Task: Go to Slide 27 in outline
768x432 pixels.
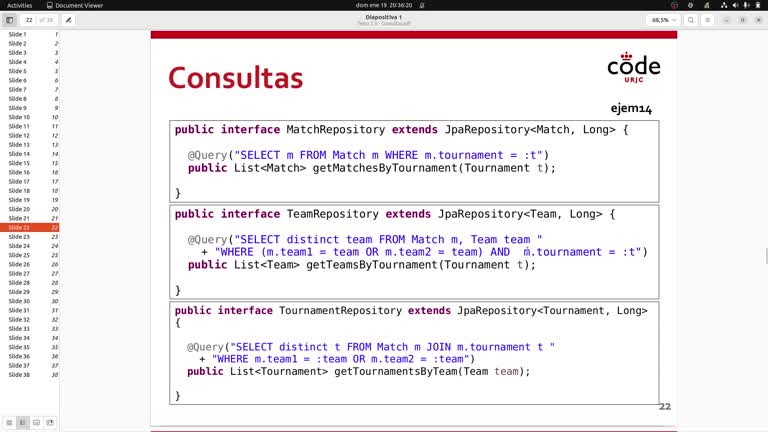Action: point(30,273)
